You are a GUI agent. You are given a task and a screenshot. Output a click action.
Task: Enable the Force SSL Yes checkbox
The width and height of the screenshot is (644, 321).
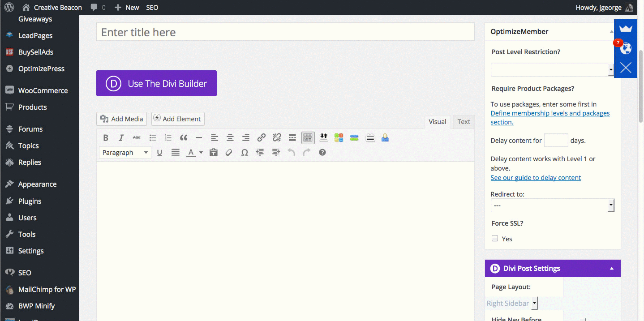495,238
